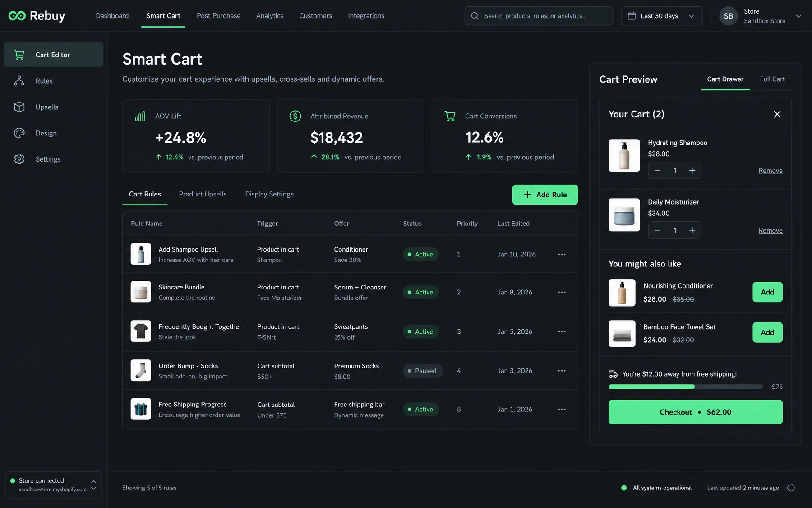
Task: Click the free shipping progress bar
Action: 685,387
